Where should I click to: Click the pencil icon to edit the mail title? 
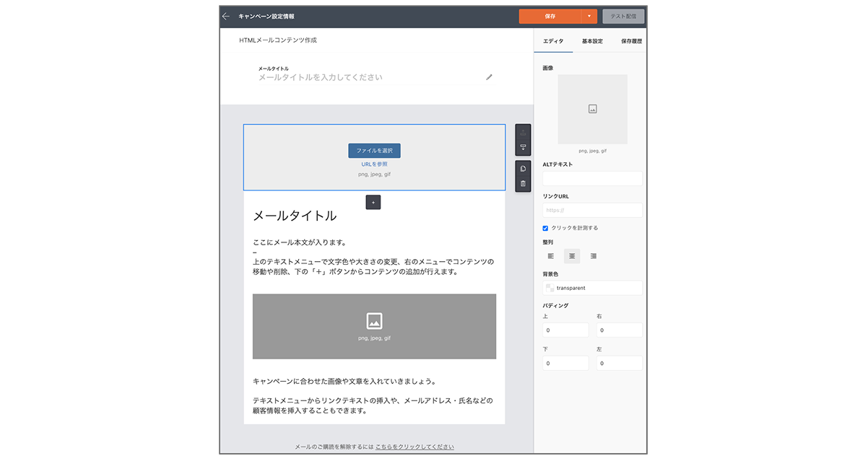click(489, 77)
